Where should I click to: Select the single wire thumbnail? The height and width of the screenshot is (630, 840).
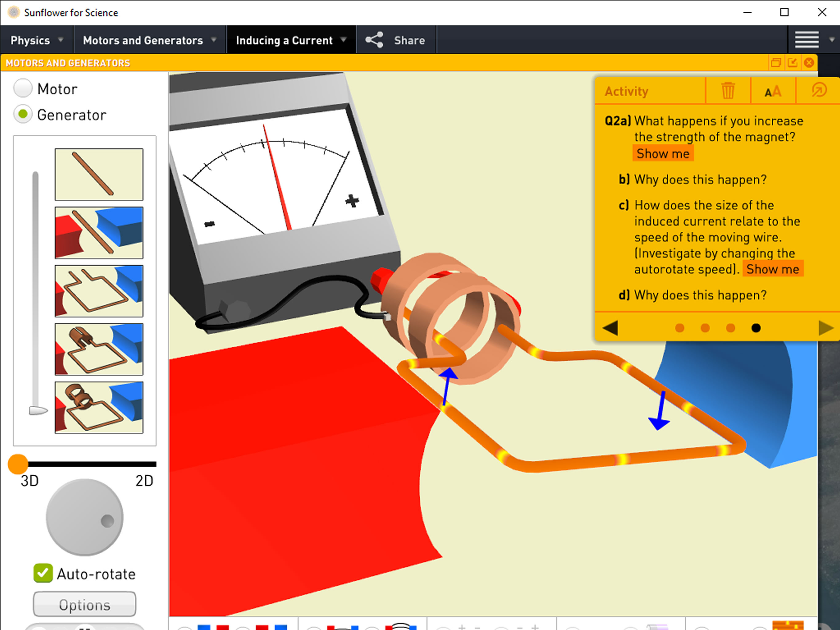tap(99, 174)
